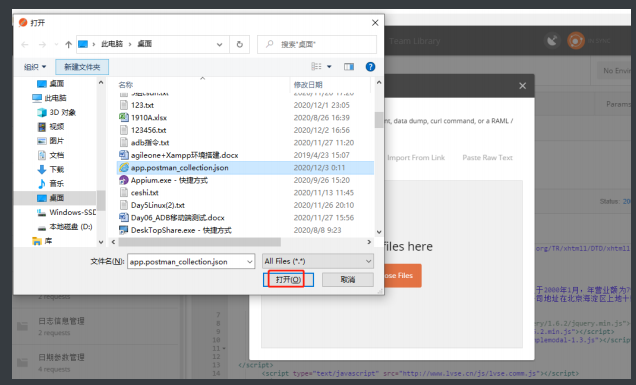Click the orange Choose Files button
The width and height of the screenshot is (636, 385).
pos(403,275)
